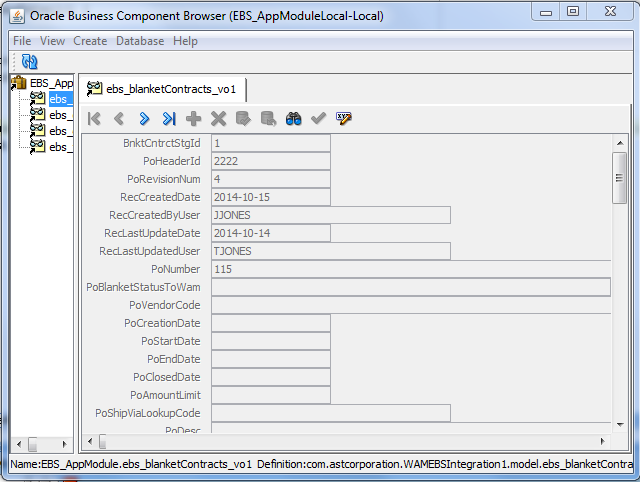Click the form horizontal scroll right arrow
The height and width of the screenshot is (482, 640).
tap(602, 441)
